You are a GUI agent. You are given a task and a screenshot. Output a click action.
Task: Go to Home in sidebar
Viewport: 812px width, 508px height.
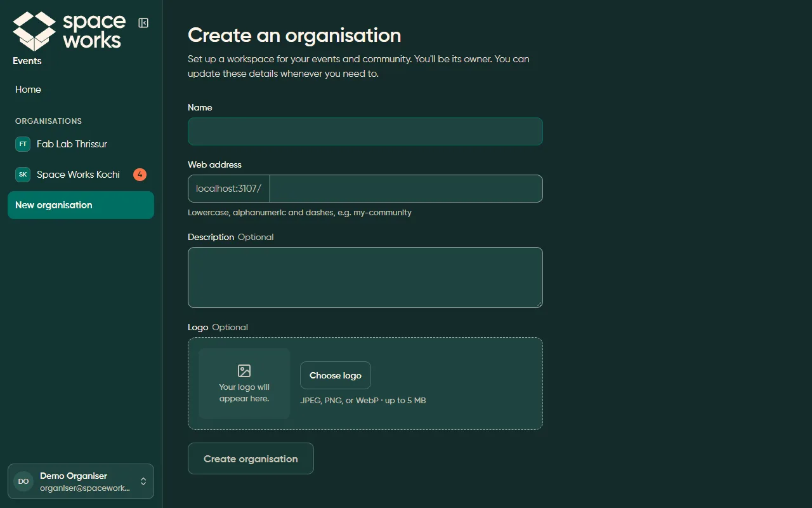(81, 90)
